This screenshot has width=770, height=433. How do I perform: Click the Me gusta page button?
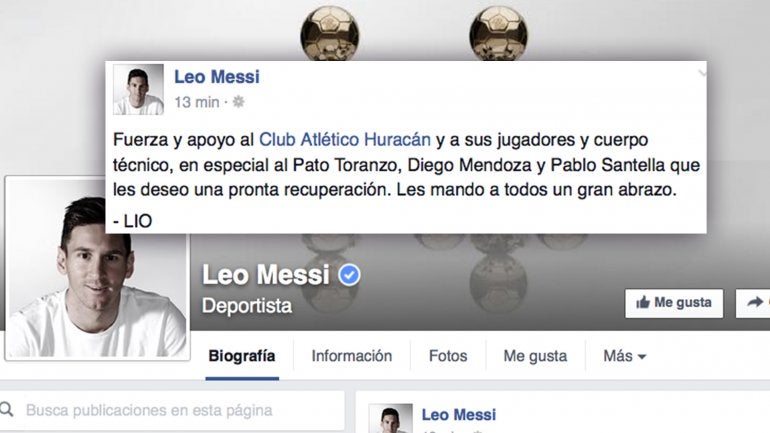(674, 303)
